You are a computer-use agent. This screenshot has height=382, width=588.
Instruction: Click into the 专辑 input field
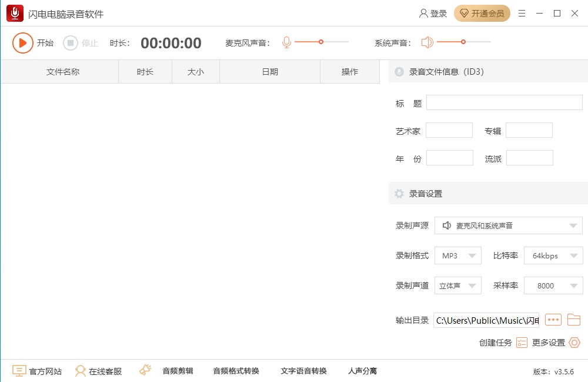click(529, 130)
